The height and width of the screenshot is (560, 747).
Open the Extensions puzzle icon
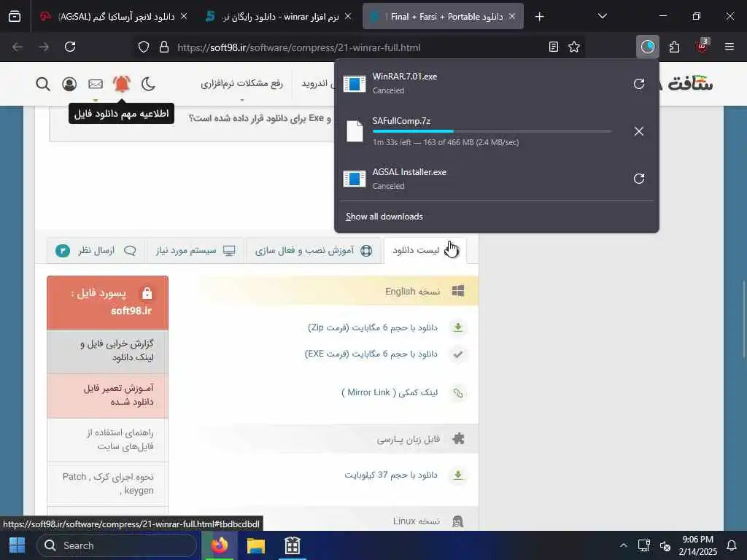[674, 47]
